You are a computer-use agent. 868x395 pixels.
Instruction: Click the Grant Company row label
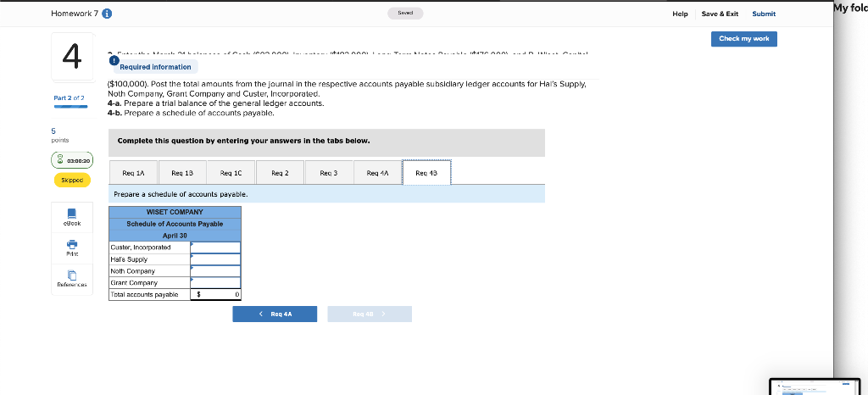point(133,283)
